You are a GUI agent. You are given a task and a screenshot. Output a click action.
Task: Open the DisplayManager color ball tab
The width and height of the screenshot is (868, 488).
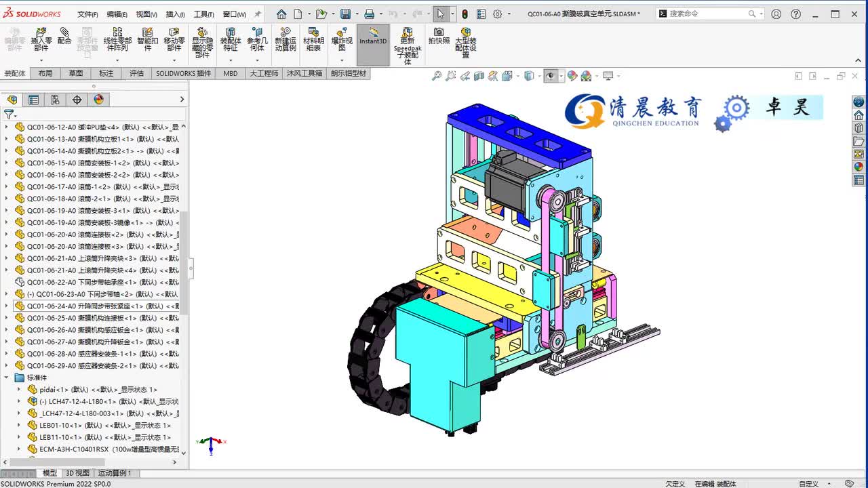(x=98, y=100)
